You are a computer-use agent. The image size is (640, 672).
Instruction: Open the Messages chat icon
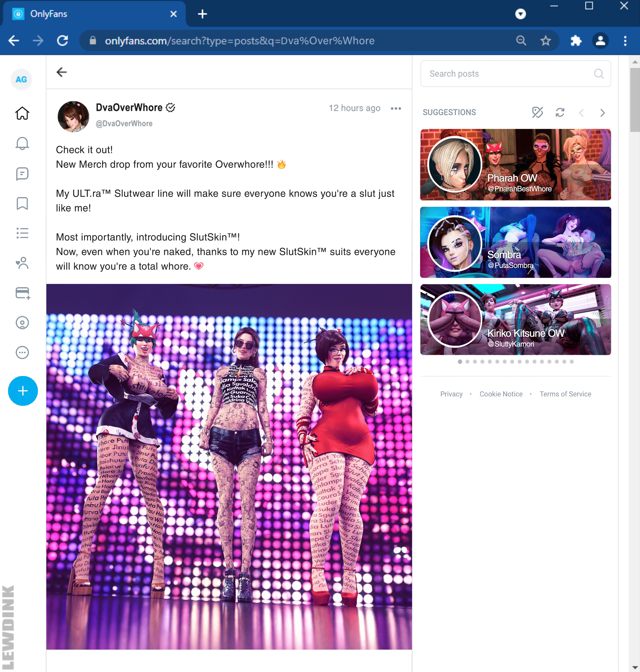[x=22, y=174]
